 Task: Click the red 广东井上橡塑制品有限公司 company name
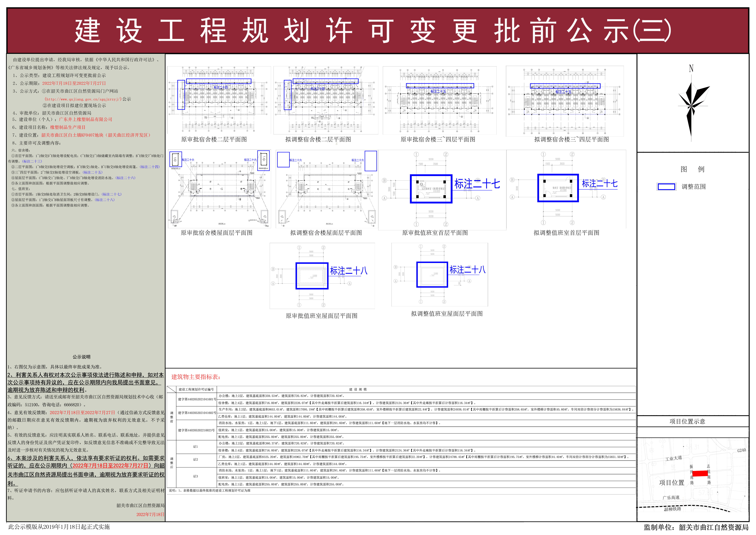pyautogui.click(x=86, y=120)
